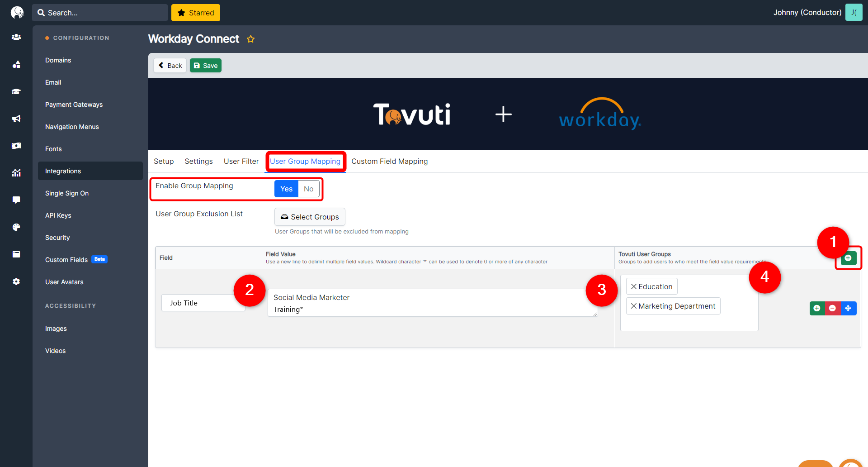Viewport: 868px width, 467px height.
Task: Click the Field Value text area
Action: click(x=433, y=303)
